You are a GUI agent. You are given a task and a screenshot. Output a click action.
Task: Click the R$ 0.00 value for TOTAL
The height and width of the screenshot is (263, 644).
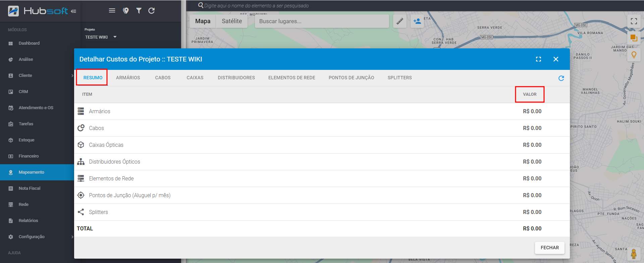pyautogui.click(x=532, y=228)
